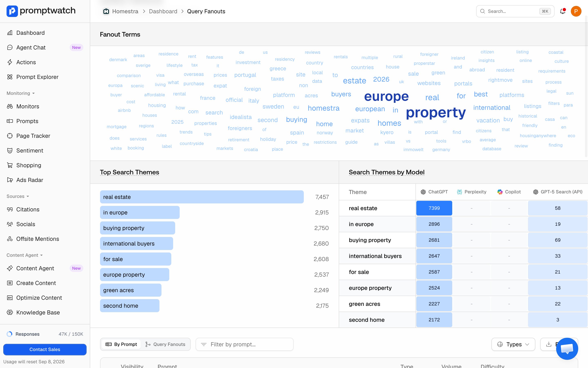Open Monitors binoculars icon
The width and height of the screenshot is (588, 368).
pos(10,106)
